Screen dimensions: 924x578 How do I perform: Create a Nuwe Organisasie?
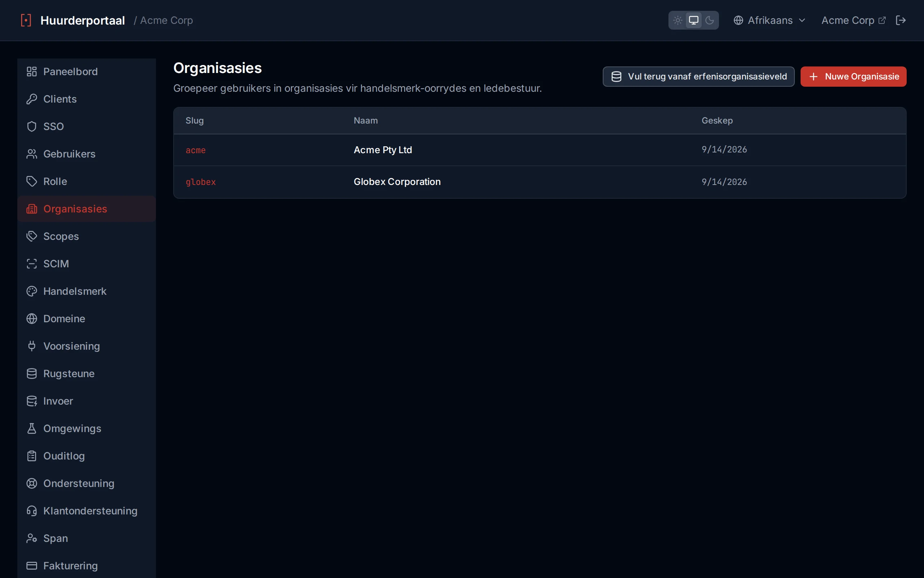[x=853, y=77]
